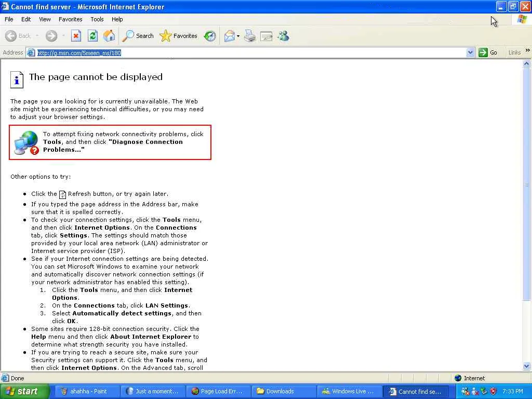This screenshot has height=399, width=532.
Task: Click the vertical scrollbar thumb
Action: point(526,185)
